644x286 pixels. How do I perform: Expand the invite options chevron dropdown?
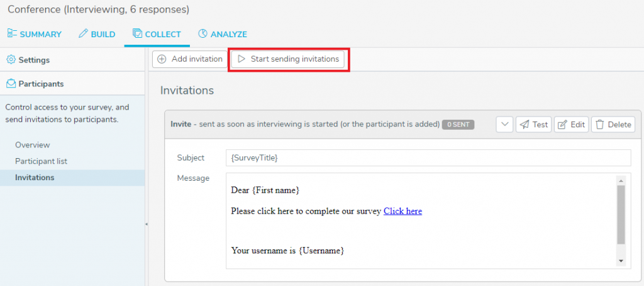pos(504,124)
